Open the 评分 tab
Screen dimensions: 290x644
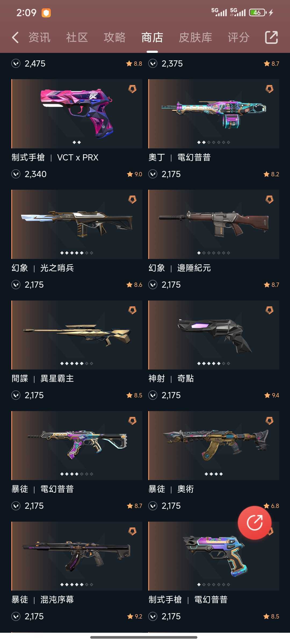[x=239, y=37]
